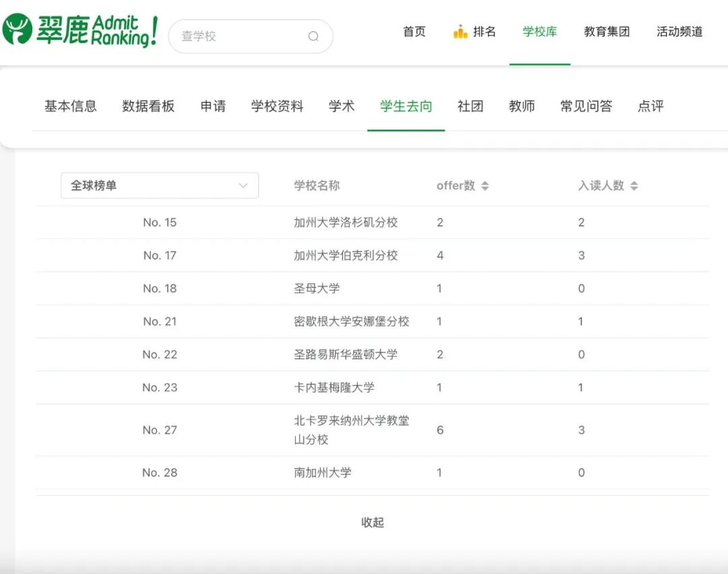Click the search magnifier icon
Screen dimensions: 728x574
point(313,36)
